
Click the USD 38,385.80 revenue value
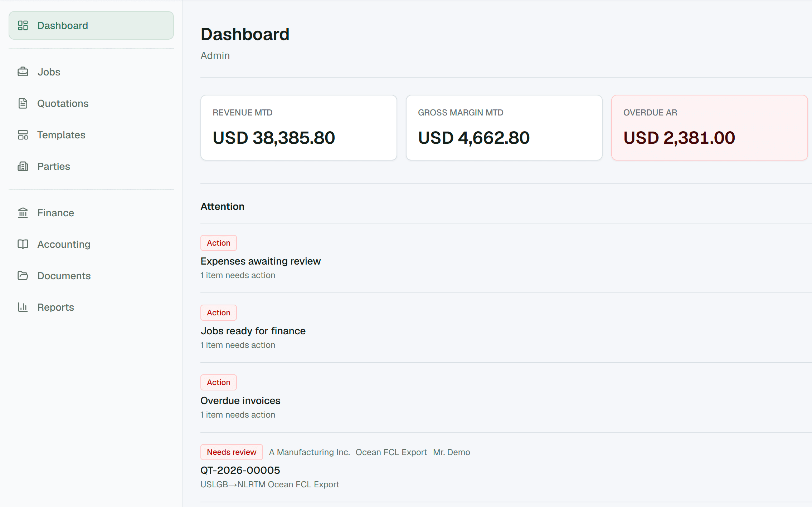pyautogui.click(x=274, y=138)
